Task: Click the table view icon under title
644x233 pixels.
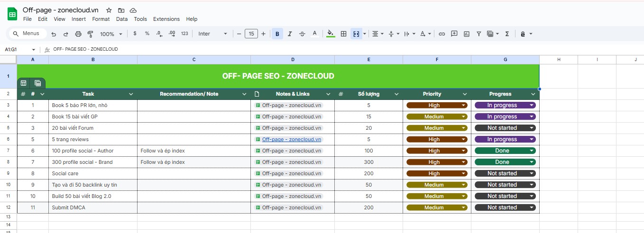Action: click(x=23, y=83)
